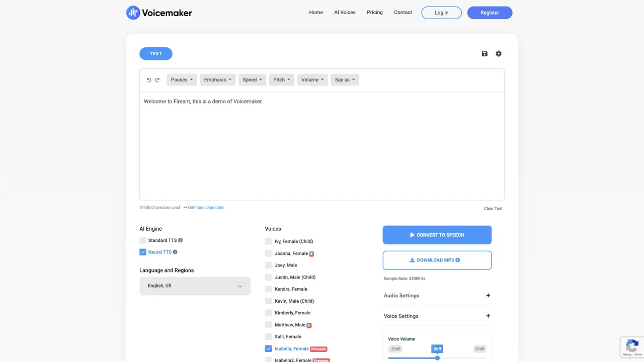
Task: Expand the Audio Settings section
Action: tap(437, 296)
